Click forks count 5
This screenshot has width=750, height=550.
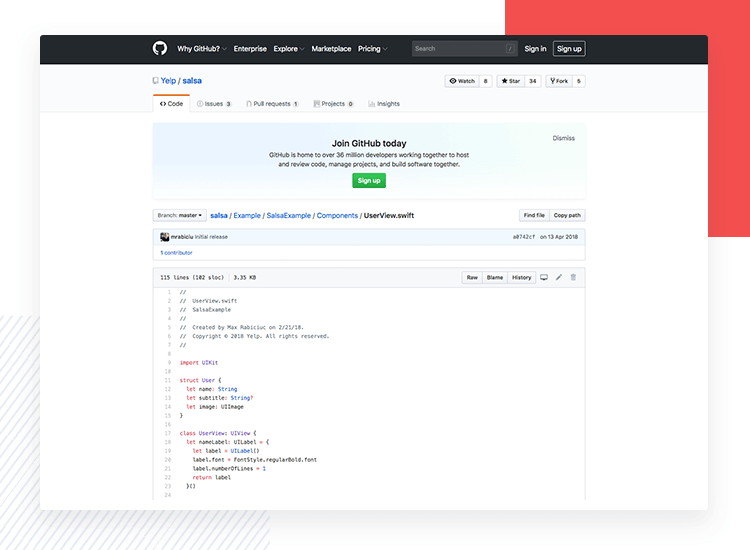tap(579, 81)
